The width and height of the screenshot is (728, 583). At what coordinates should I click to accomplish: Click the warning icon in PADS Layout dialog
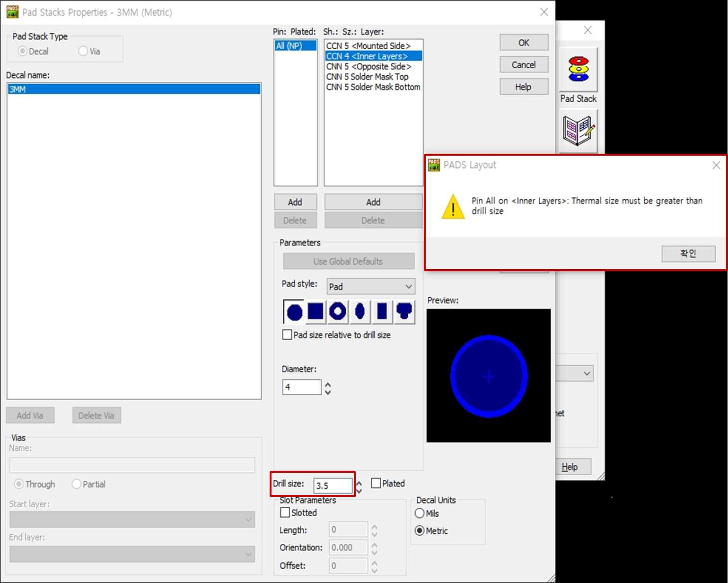pos(453,206)
